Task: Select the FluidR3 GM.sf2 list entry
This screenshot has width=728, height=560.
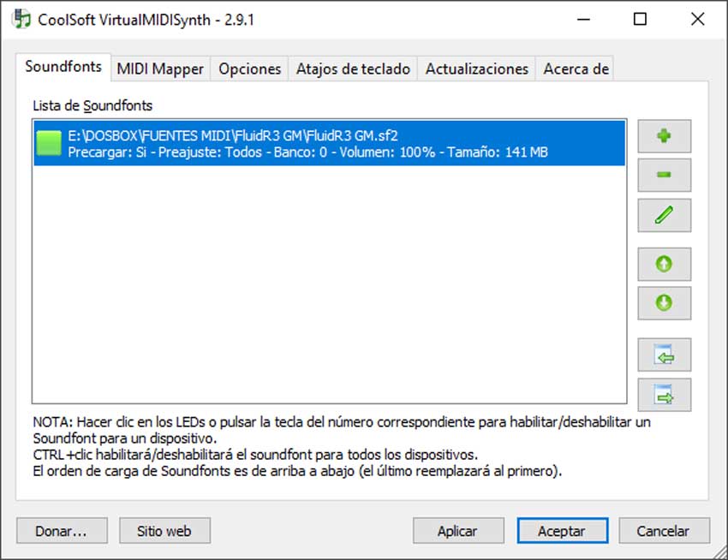Action: point(329,144)
